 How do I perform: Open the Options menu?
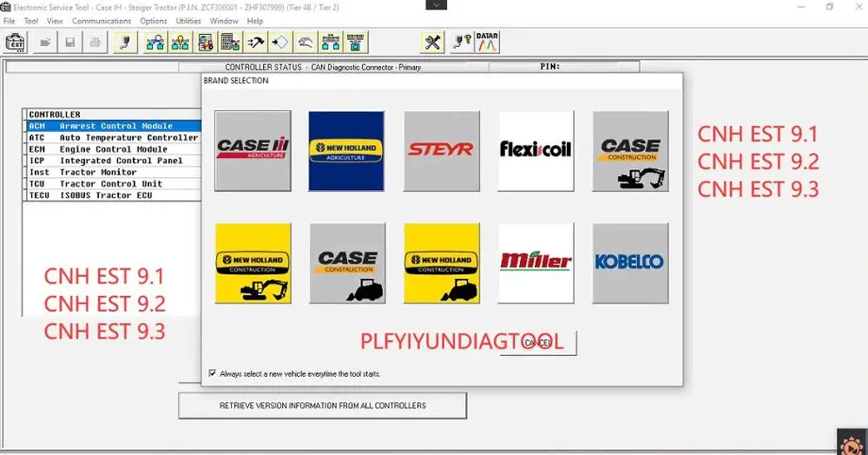(154, 21)
